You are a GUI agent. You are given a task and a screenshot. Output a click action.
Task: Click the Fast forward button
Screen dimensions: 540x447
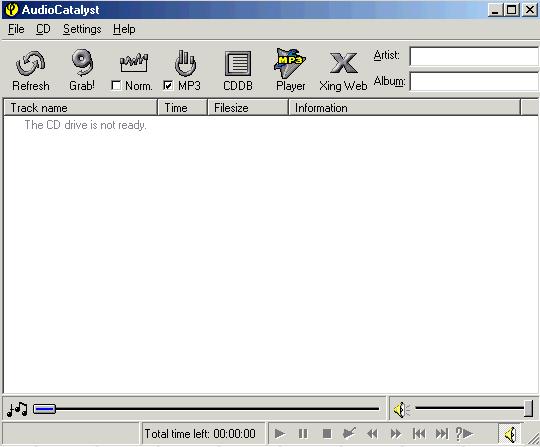[x=396, y=434]
